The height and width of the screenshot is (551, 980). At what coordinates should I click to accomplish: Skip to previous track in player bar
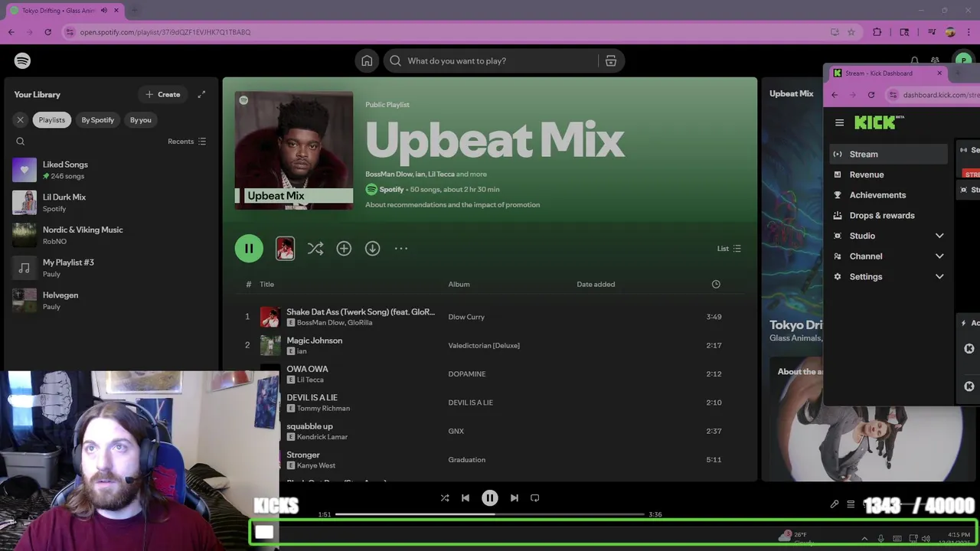click(x=465, y=497)
